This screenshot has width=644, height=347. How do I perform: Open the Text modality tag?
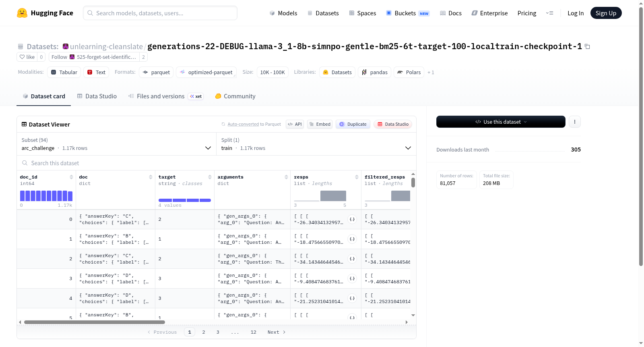[x=96, y=72]
